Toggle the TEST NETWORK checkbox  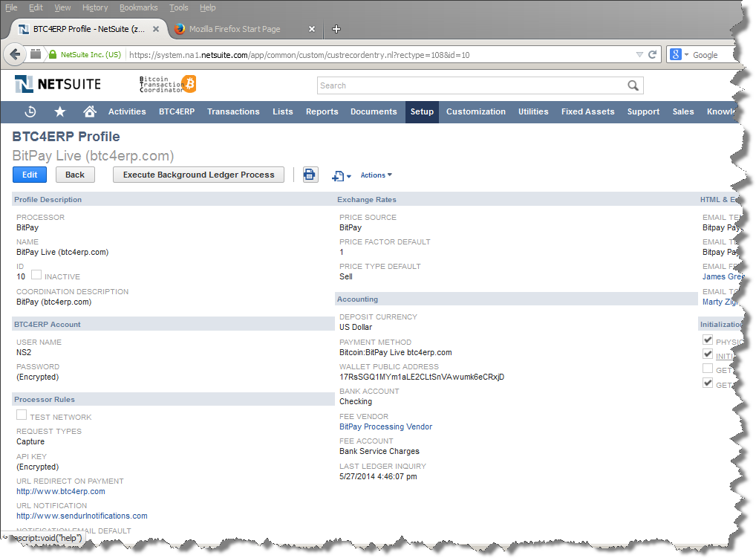(22, 415)
